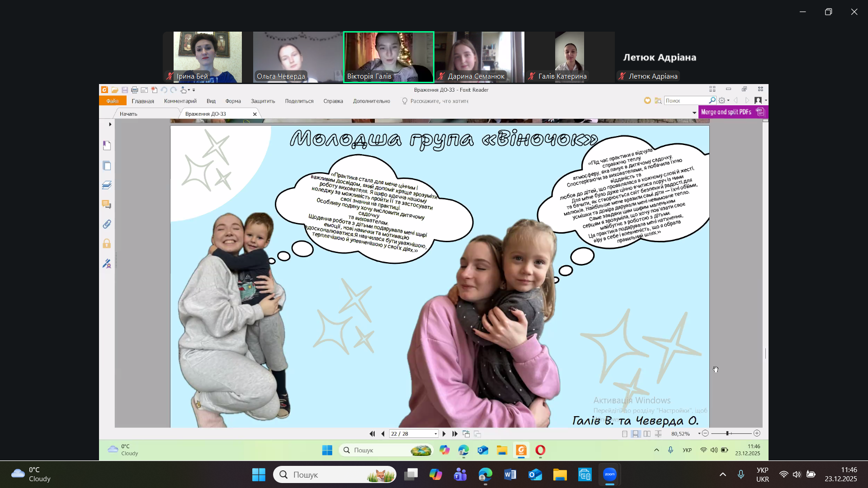Click the Merge and split PDFs button
The height and width of the screenshot is (488, 868).
coord(726,112)
